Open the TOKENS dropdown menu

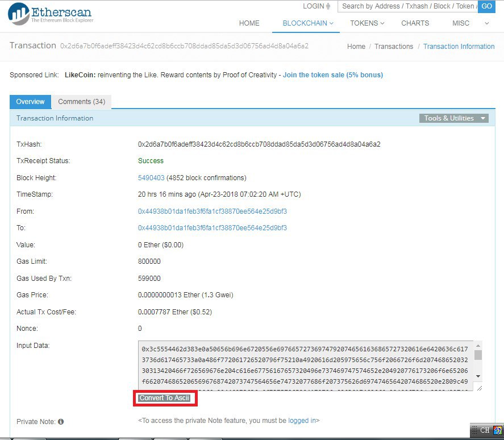(x=367, y=23)
